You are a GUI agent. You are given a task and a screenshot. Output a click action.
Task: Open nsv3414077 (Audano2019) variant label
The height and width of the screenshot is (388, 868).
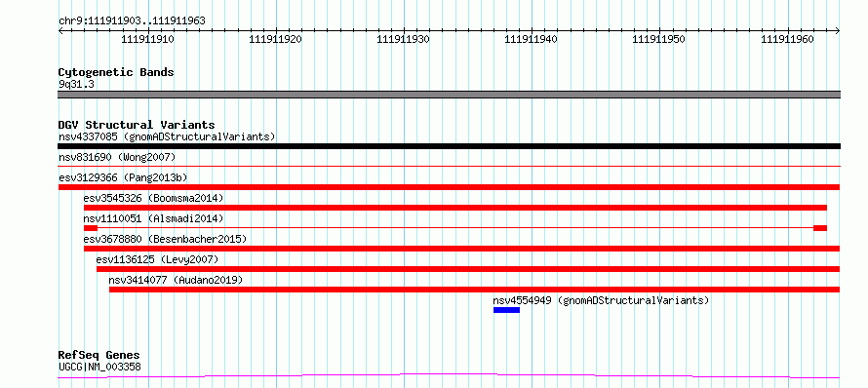point(176,280)
